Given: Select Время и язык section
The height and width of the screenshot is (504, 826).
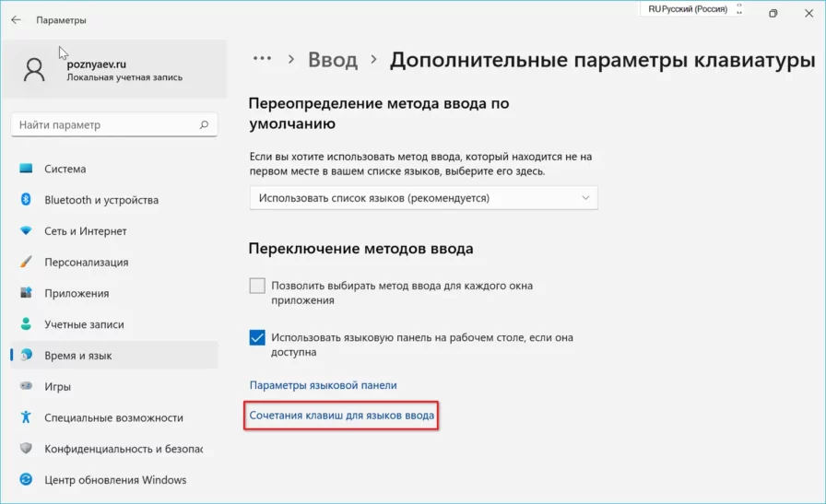Looking at the screenshot, I should (113, 355).
